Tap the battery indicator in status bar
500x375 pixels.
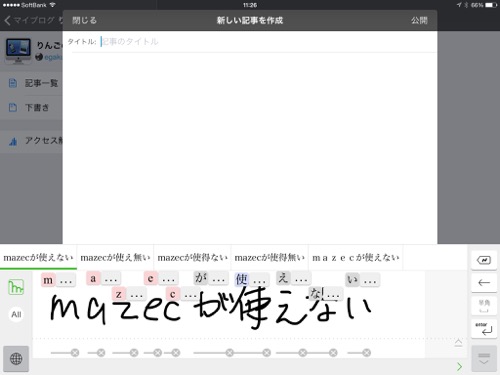click(x=491, y=5)
